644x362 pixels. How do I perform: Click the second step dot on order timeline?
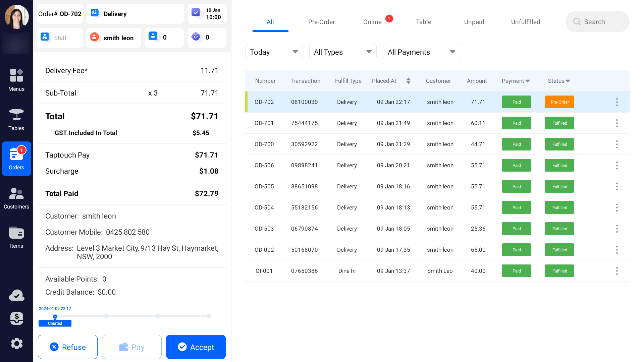click(x=106, y=316)
